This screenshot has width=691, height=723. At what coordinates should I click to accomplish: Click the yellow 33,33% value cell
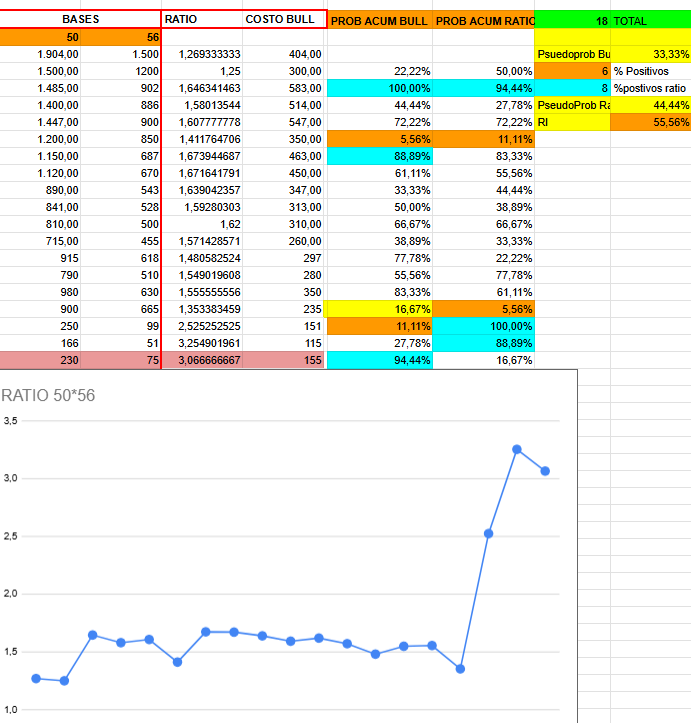(650, 54)
